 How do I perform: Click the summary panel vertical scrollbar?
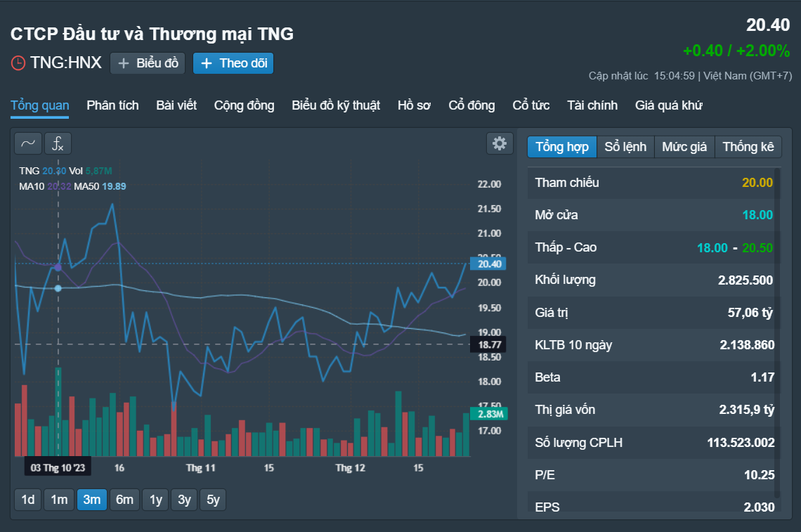pyautogui.click(x=777, y=332)
